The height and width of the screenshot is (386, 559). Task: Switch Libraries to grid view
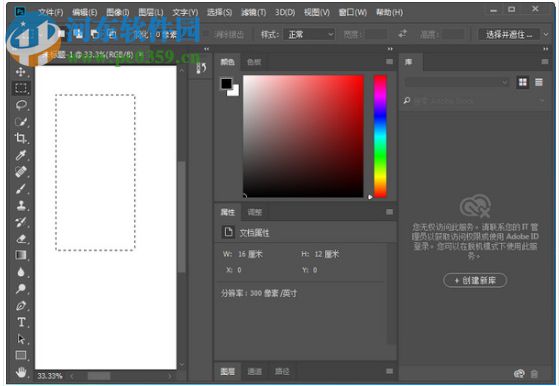[x=523, y=82]
